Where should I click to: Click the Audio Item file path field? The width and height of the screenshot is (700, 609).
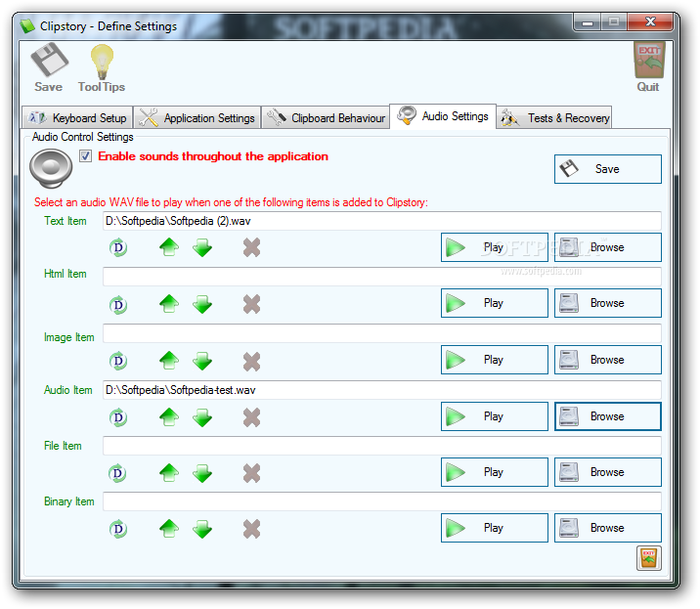point(381,390)
